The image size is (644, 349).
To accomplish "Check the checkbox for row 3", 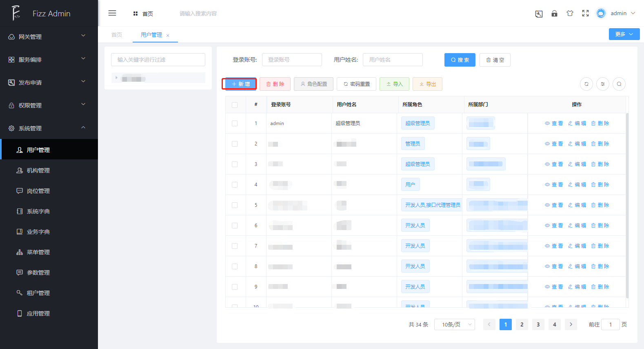I will pyautogui.click(x=235, y=164).
